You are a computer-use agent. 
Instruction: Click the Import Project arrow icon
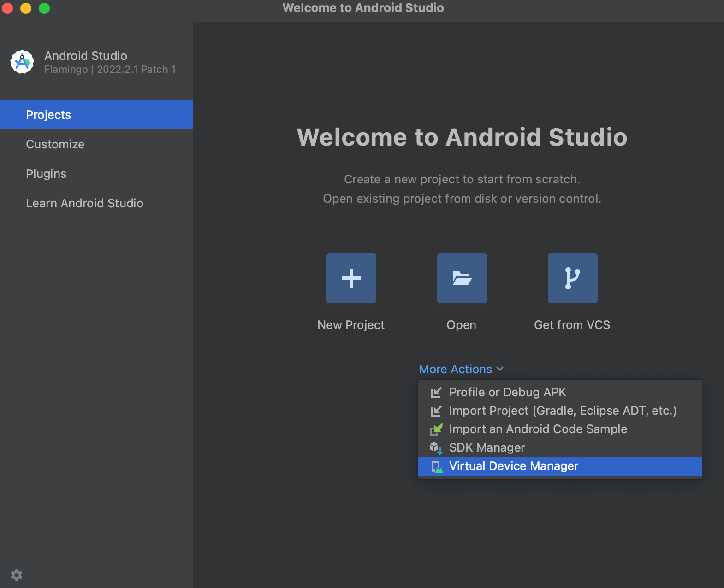(436, 411)
